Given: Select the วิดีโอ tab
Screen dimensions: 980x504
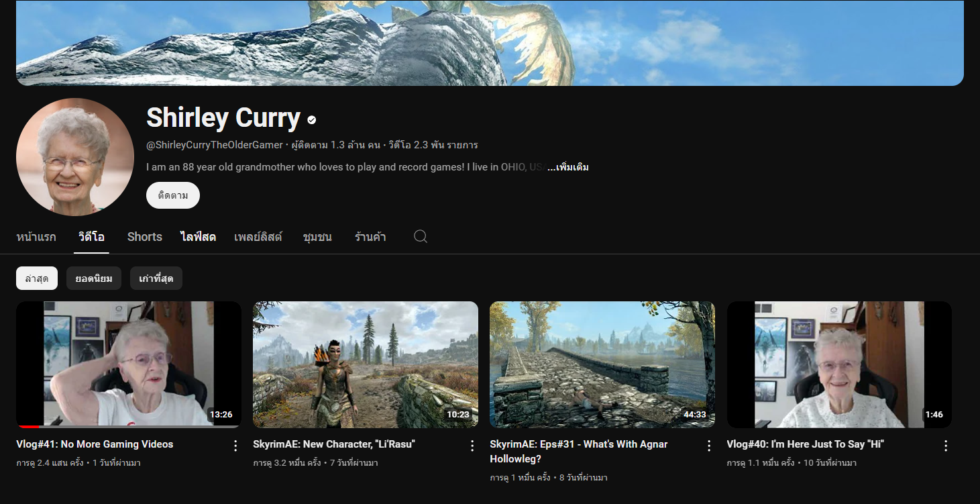Looking at the screenshot, I should [x=91, y=237].
